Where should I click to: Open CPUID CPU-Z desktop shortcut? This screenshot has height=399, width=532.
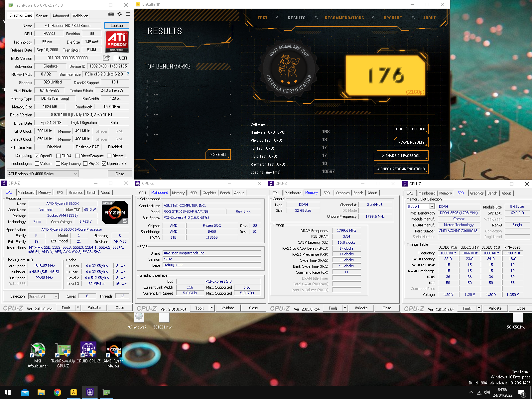[88, 353]
